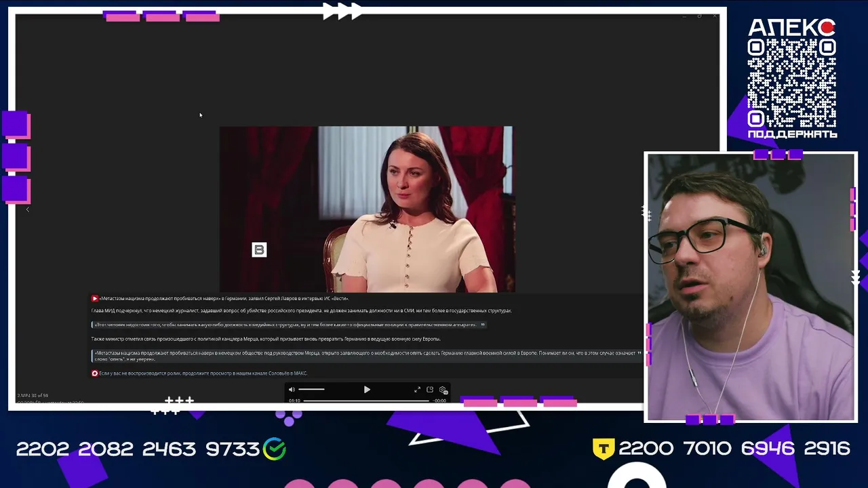Viewport: 868px width, 488px height.
Task: Click the paragraph starting "Глава МИД подчеркнул"
Action: pyautogui.click(x=302, y=310)
